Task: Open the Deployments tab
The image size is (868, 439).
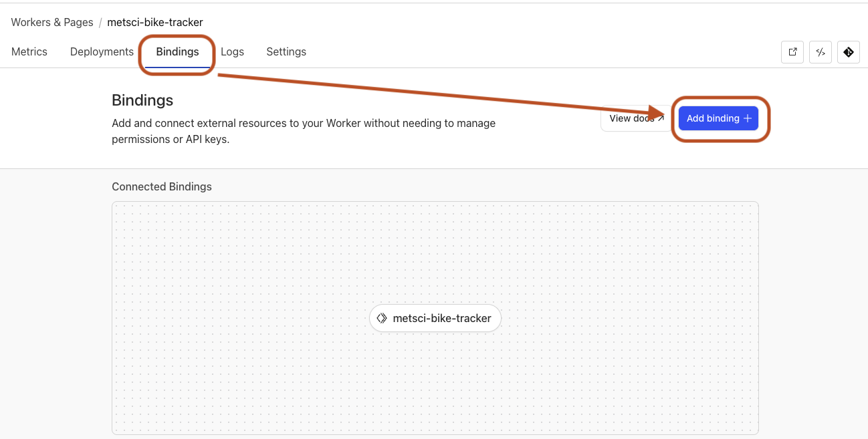Action: tap(101, 51)
